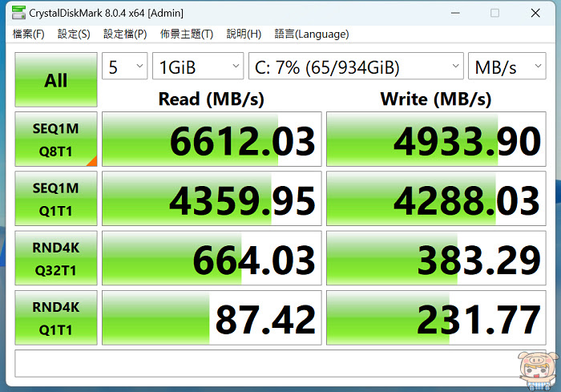Open the 佈景主題(T) theme menu
This screenshot has height=392, width=561.
187,34
